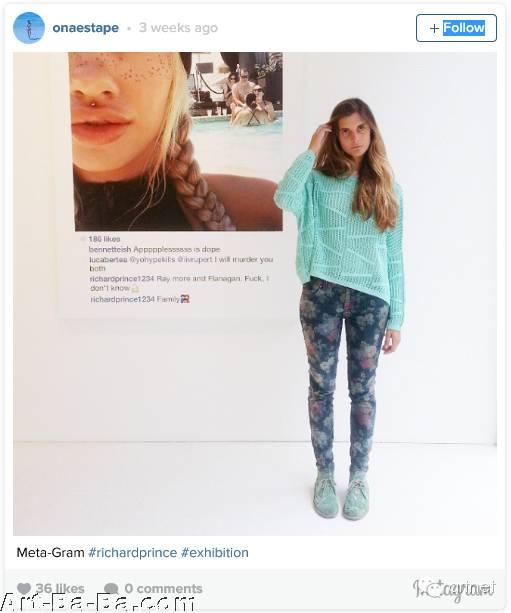
Task: Click the bennetteish comment line
Action: 154,249
